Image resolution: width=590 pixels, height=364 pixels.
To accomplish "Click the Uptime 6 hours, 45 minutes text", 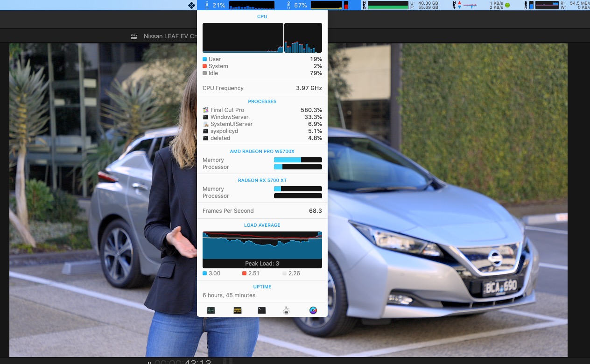I will pyautogui.click(x=229, y=295).
